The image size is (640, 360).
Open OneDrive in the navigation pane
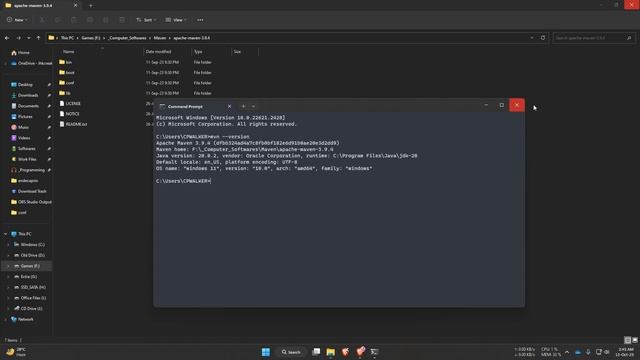(35, 63)
